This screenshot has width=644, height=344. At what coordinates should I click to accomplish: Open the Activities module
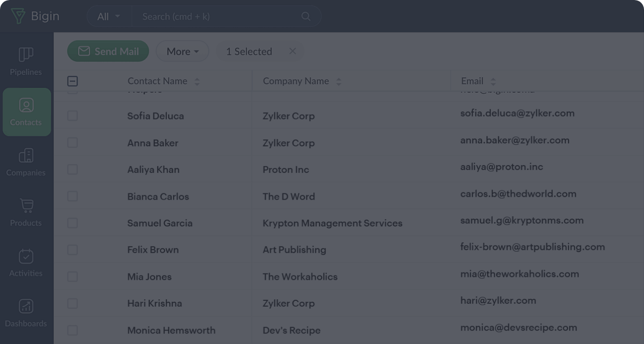coord(26,263)
